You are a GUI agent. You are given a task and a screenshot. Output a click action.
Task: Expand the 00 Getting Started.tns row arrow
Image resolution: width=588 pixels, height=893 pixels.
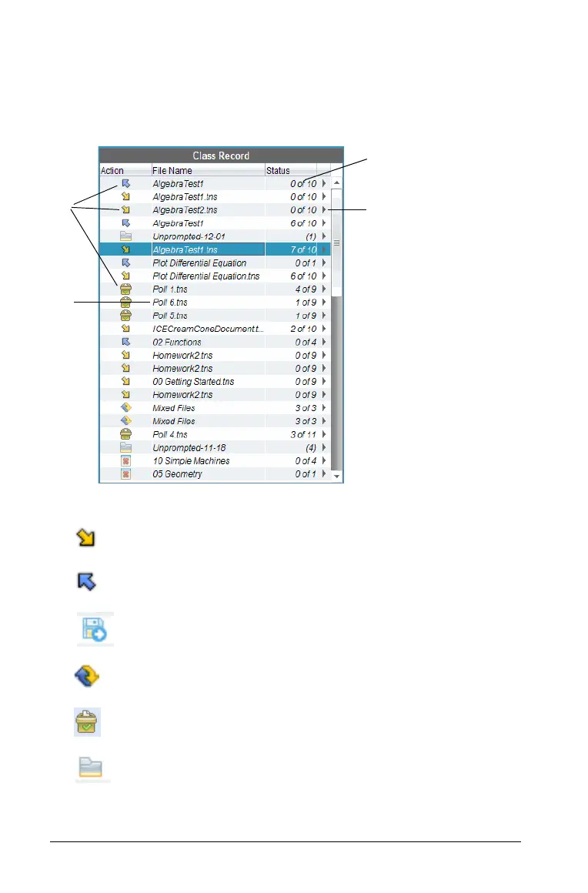[324, 382]
